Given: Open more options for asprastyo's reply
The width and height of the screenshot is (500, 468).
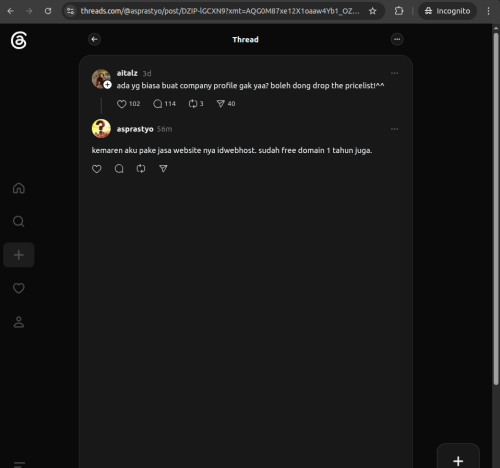Looking at the screenshot, I should click(x=394, y=129).
